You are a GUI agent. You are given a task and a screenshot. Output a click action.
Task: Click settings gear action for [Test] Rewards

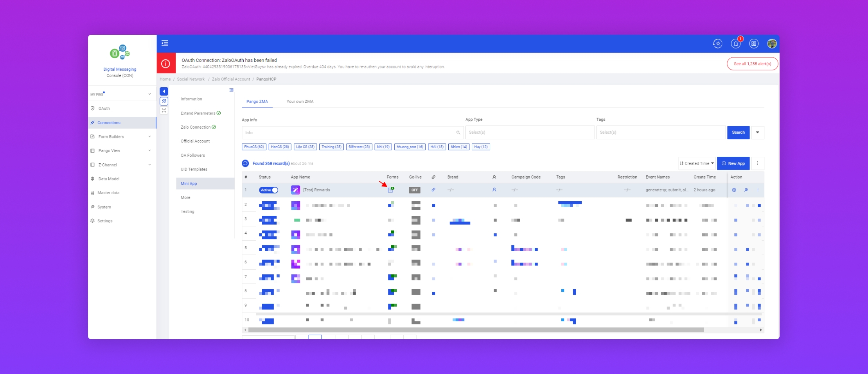734,190
